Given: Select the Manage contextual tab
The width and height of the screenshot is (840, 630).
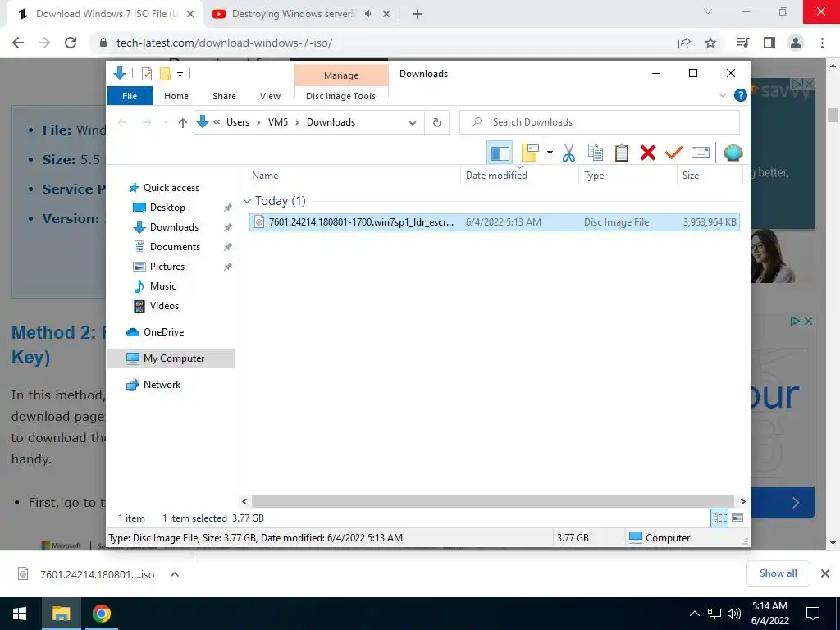Looking at the screenshot, I should pos(341,75).
